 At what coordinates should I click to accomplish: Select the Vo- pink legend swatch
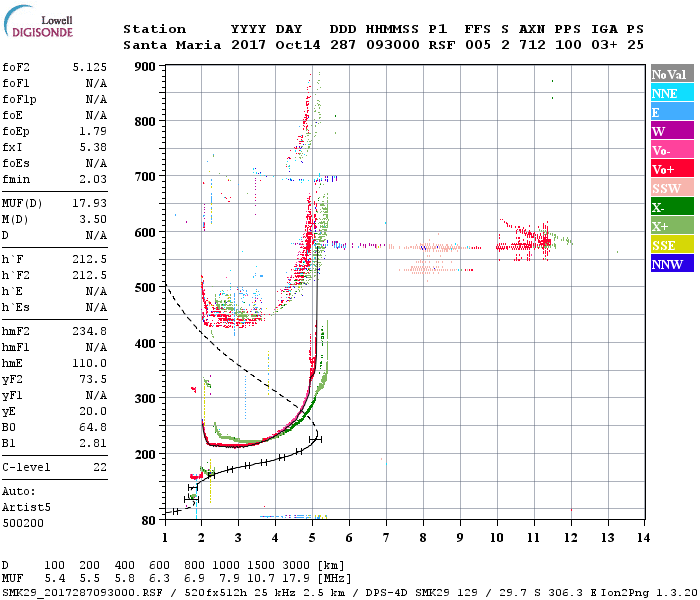[672, 150]
